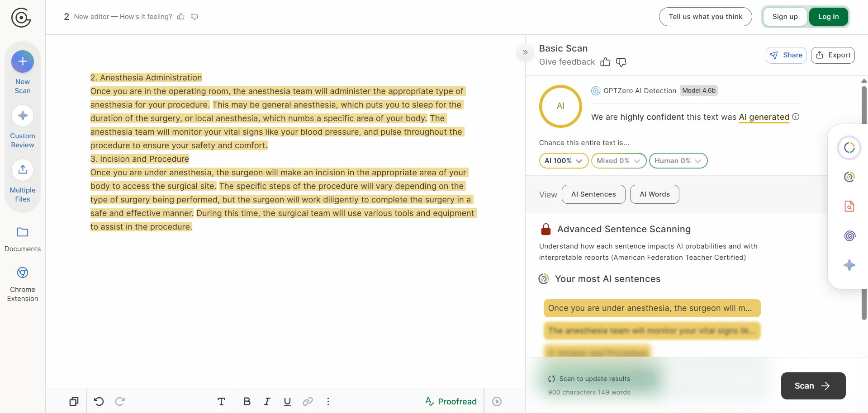This screenshot has height=413, width=868.
Task: Expand the Human 0% dropdown
Action: [678, 161]
